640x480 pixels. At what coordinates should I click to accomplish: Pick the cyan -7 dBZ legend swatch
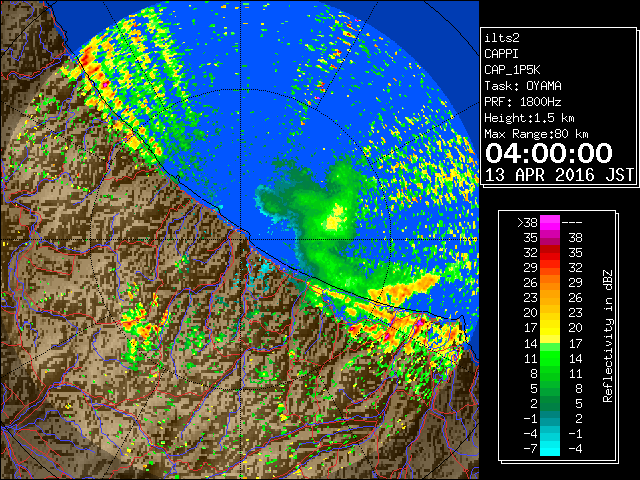[550, 448]
